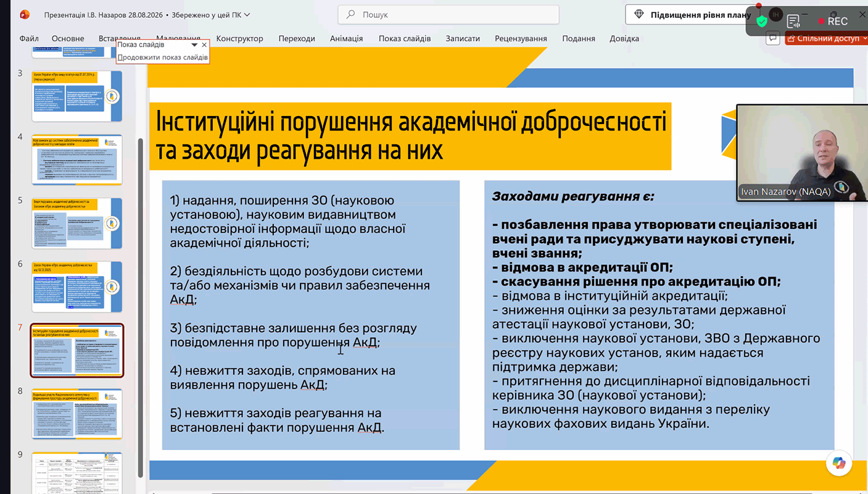Switch to the Вставлення tab
This screenshot has height=494, width=868.
[x=120, y=38]
